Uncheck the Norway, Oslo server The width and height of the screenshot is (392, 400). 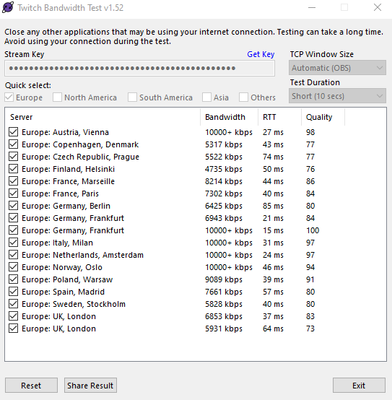pyautogui.click(x=13, y=267)
